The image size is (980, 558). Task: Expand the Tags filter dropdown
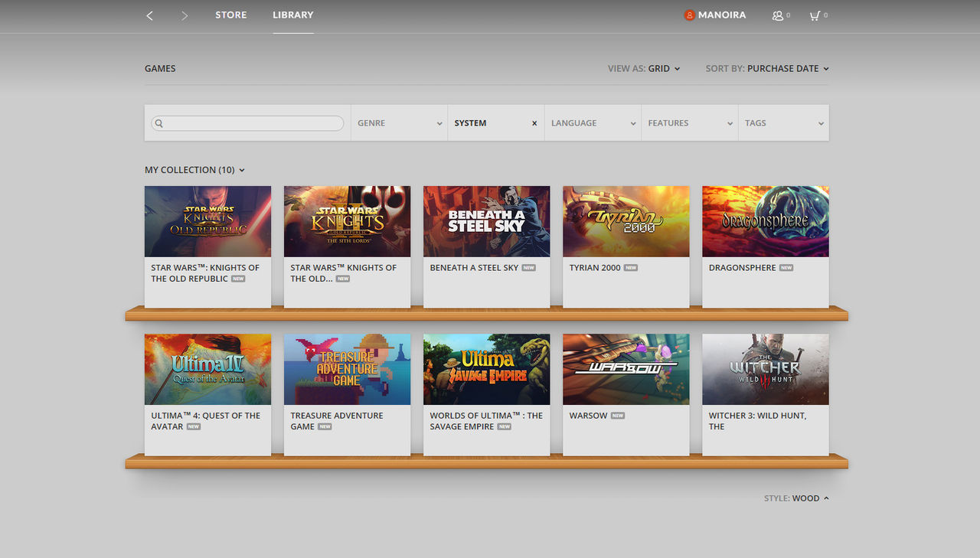[x=783, y=122]
